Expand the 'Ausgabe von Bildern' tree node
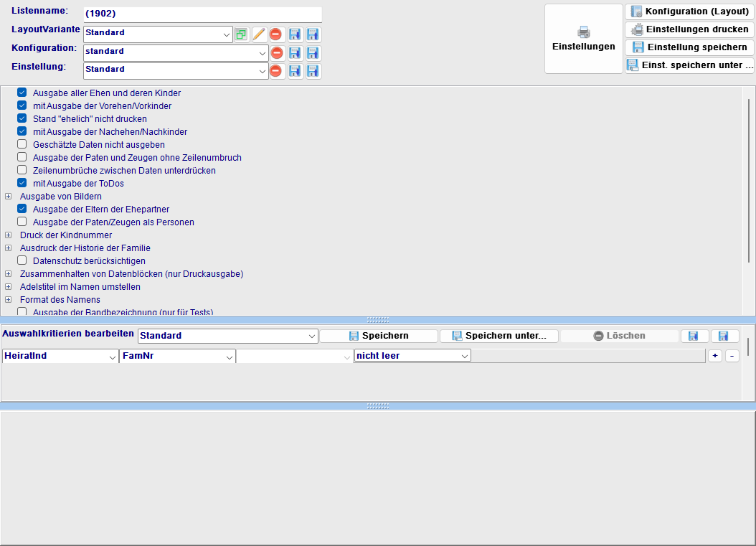Viewport: 756px width, 546px height. (x=9, y=197)
